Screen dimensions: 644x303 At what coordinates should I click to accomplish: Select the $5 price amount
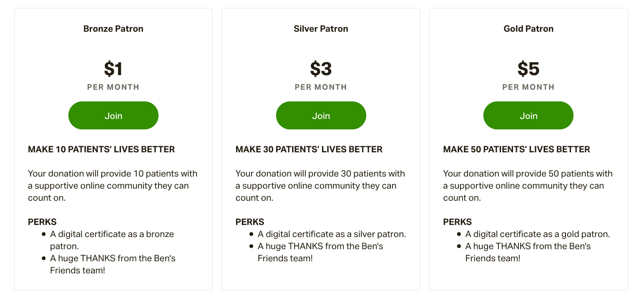tap(528, 69)
